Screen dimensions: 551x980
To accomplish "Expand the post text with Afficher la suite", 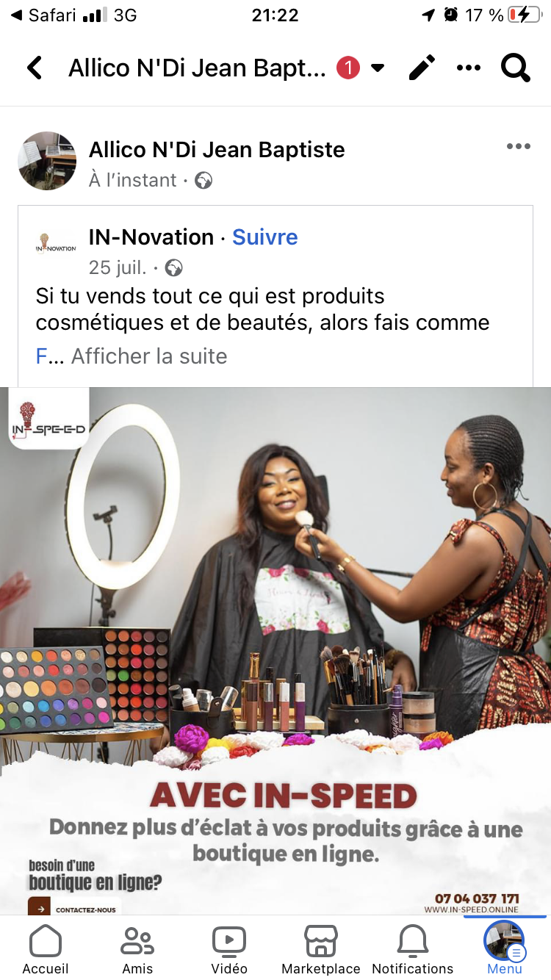I will (149, 356).
